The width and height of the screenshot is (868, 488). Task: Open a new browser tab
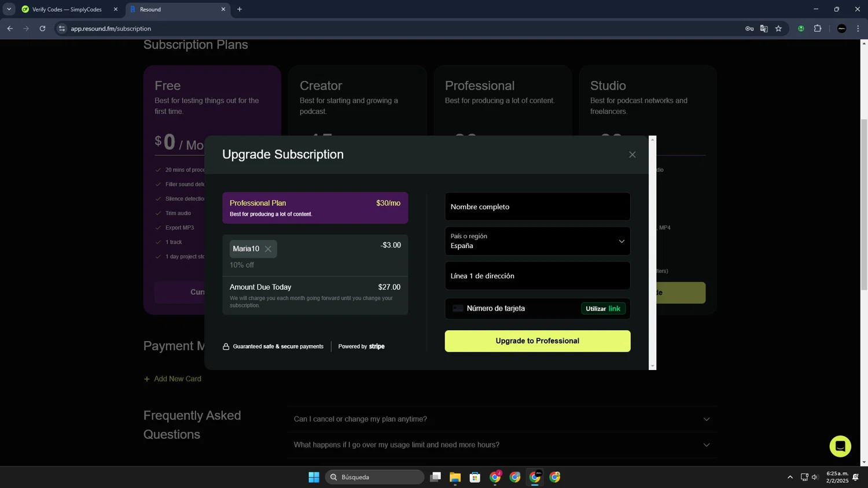[240, 9]
